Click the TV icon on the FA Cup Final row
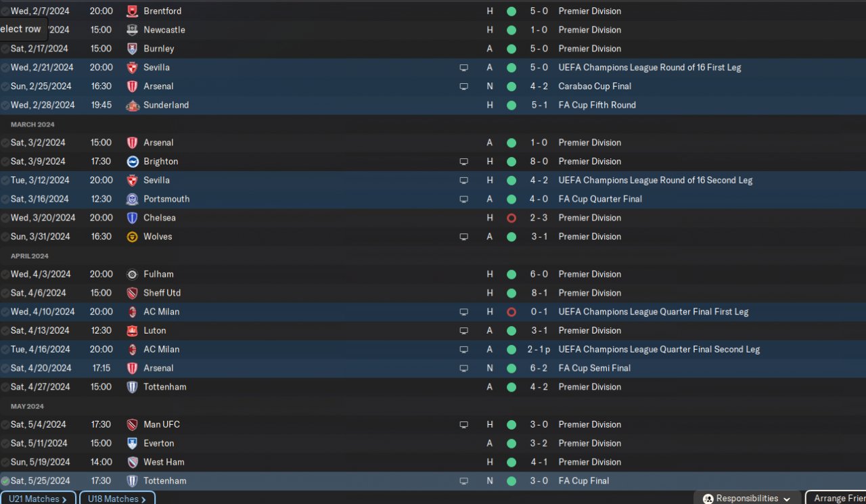Screen dimensions: 866x504 (x=463, y=481)
